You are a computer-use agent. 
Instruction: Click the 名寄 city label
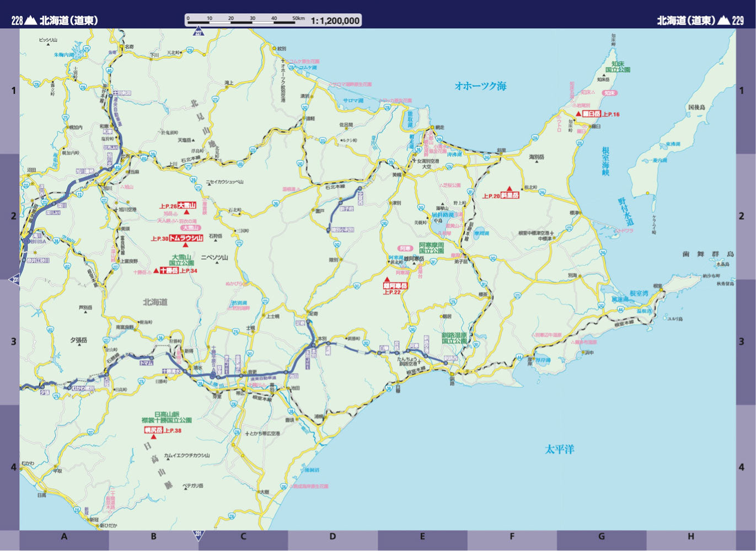(x=130, y=47)
